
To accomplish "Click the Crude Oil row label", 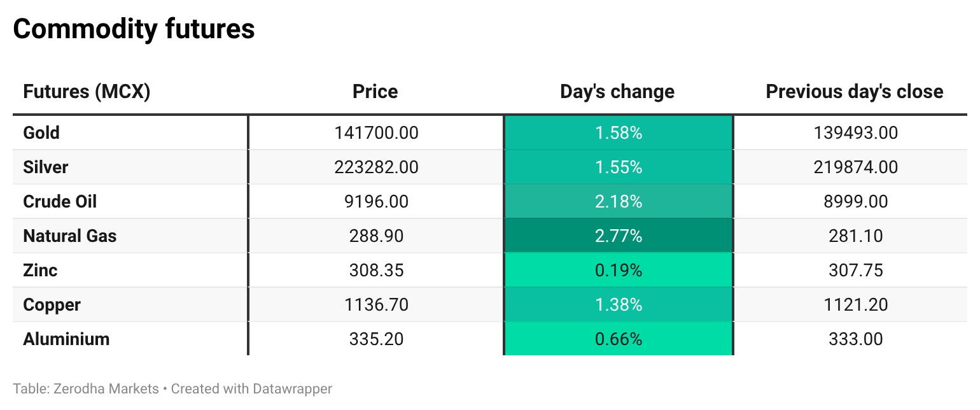I will coord(60,202).
